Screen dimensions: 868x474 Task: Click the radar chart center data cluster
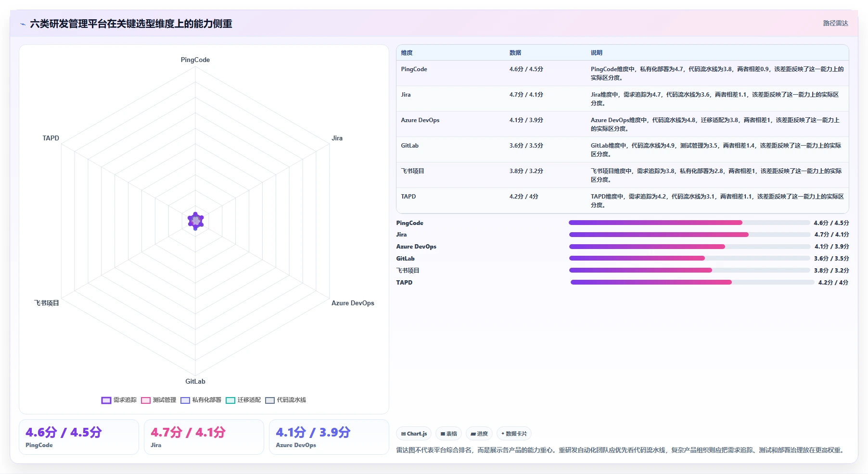(x=195, y=221)
